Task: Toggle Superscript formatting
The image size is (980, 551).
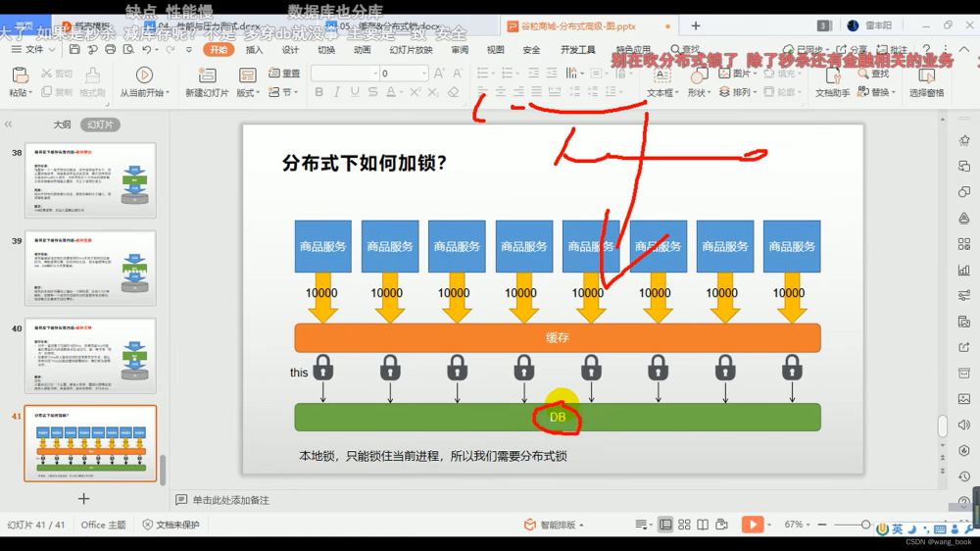Action: pyautogui.click(x=415, y=92)
